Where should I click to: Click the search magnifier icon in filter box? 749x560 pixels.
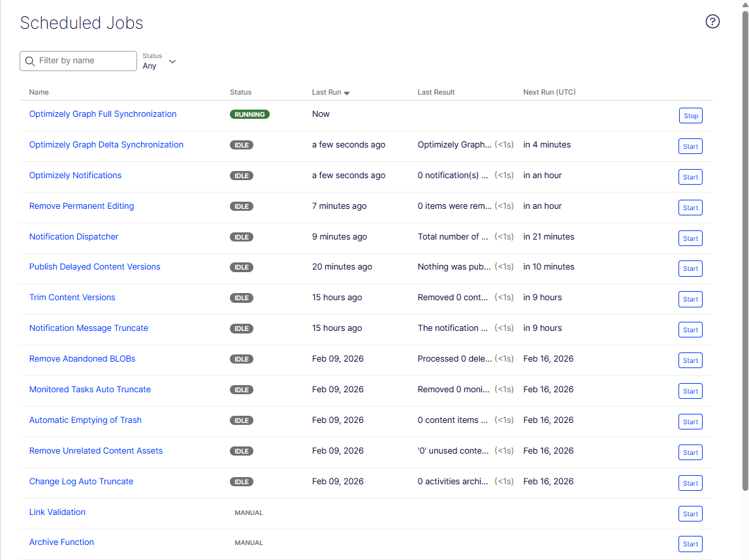[x=29, y=61]
